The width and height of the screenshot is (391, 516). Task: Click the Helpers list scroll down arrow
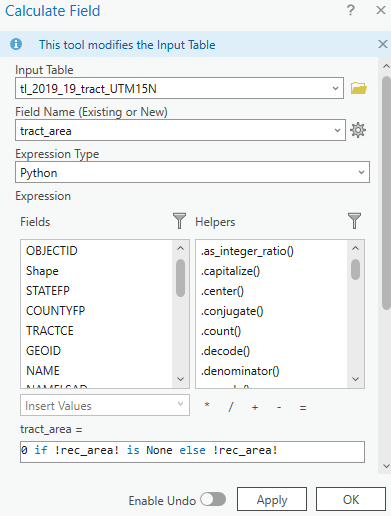click(x=356, y=379)
